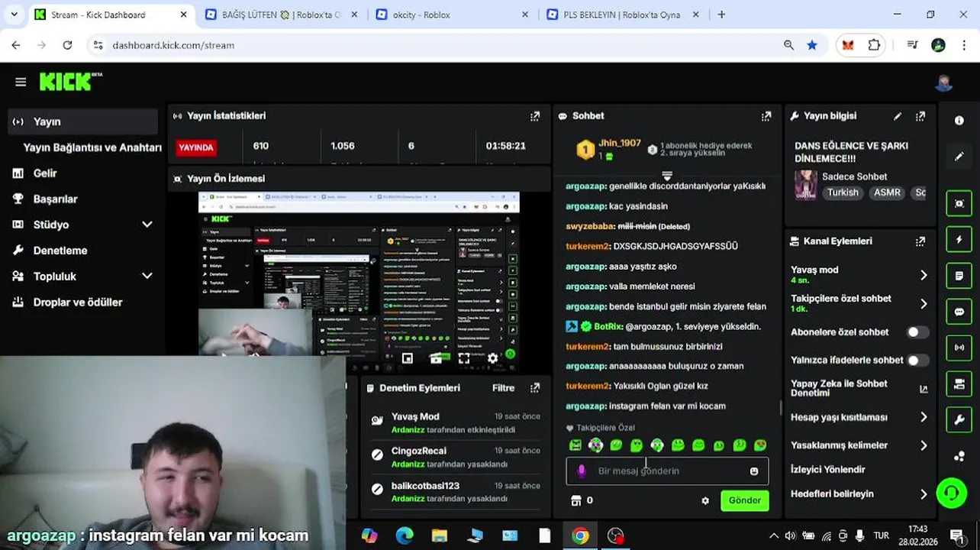Click İzleyici Yönlendir action
Image resolution: width=980 pixels, height=550 pixels.
[827, 470]
